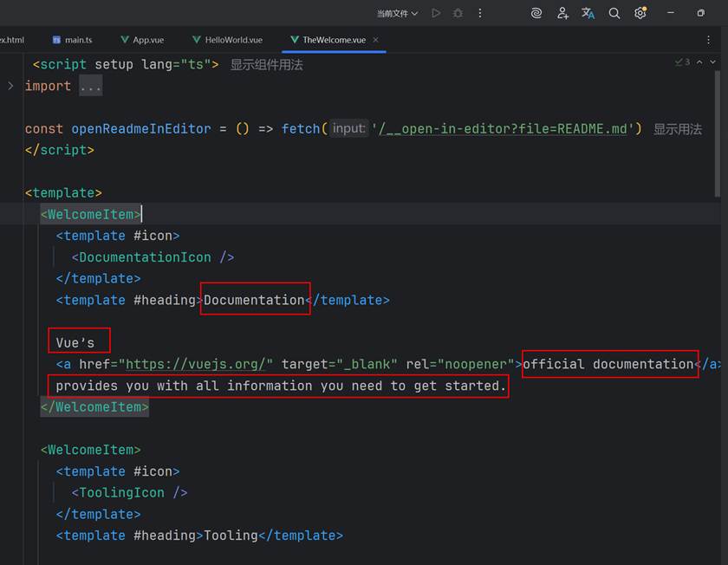
Task: Switch to the App.vue tab
Action: point(142,40)
